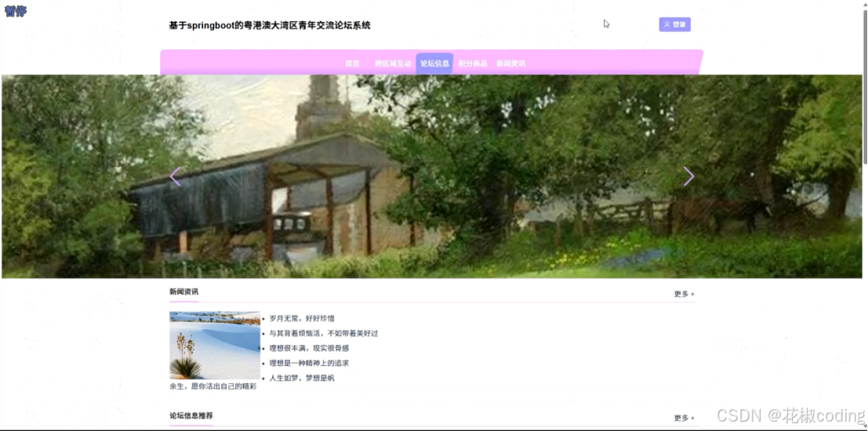Viewport: 868px width, 431px height.
Task: Show next banner slide with right arrow
Action: coord(688,176)
